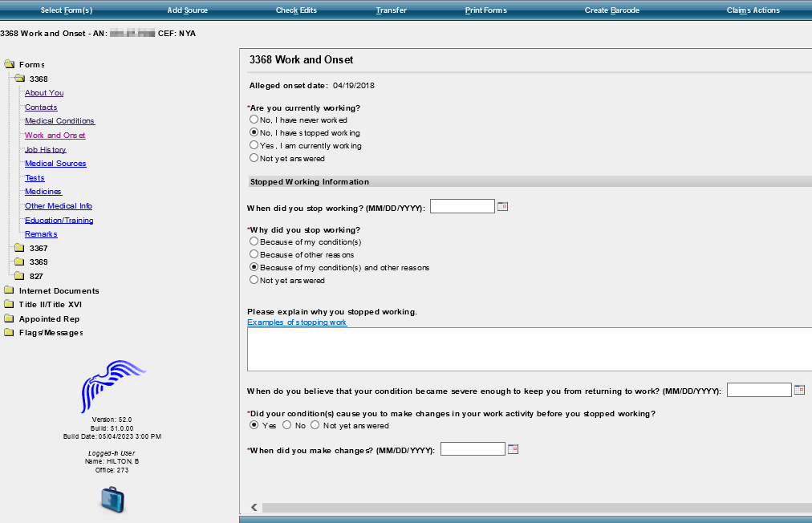Image resolution: width=812 pixels, height=523 pixels.
Task: Click the briefcase icon in sidebar
Action: pos(113,500)
